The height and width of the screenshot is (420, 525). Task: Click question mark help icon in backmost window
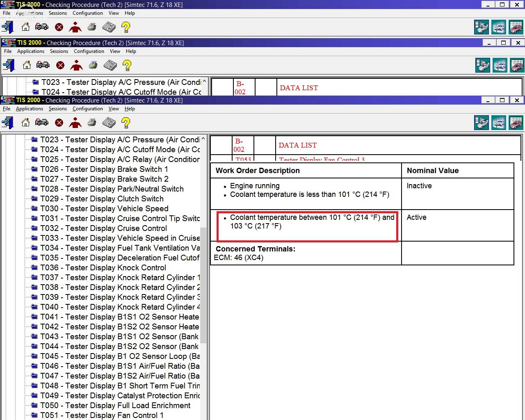click(x=126, y=27)
